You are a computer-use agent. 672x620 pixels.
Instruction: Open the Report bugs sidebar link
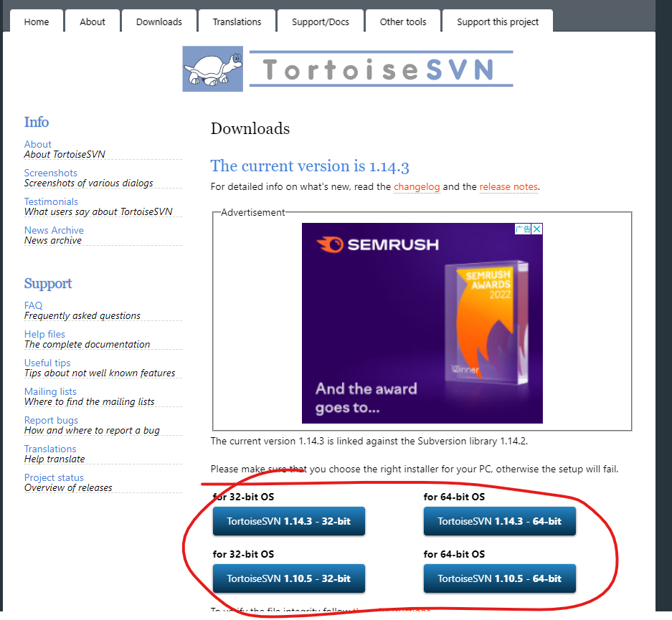(x=51, y=421)
